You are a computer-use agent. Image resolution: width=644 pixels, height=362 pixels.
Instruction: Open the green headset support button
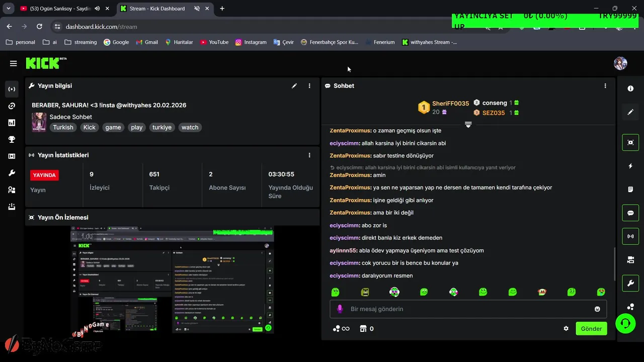click(625, 323)
